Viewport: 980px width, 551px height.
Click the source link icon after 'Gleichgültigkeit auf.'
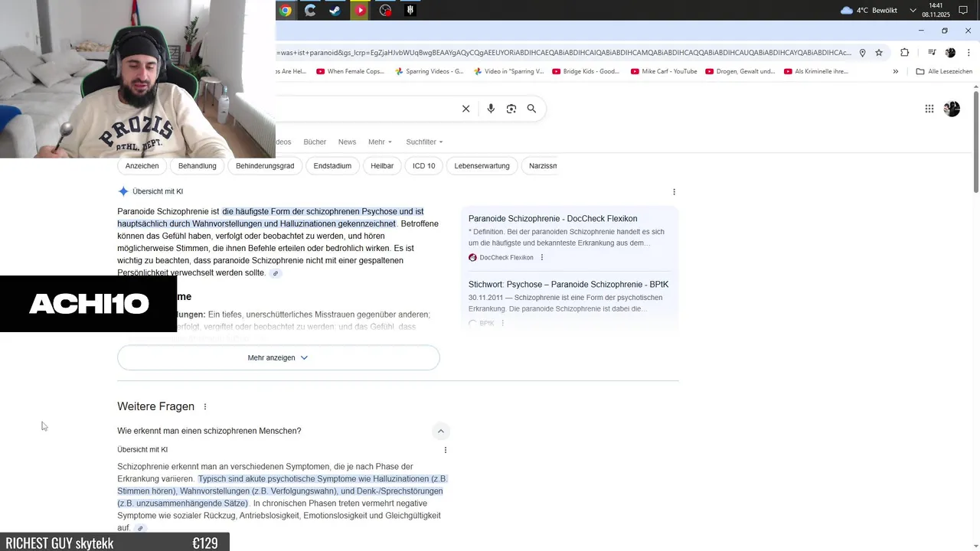[x=140, y=528]
